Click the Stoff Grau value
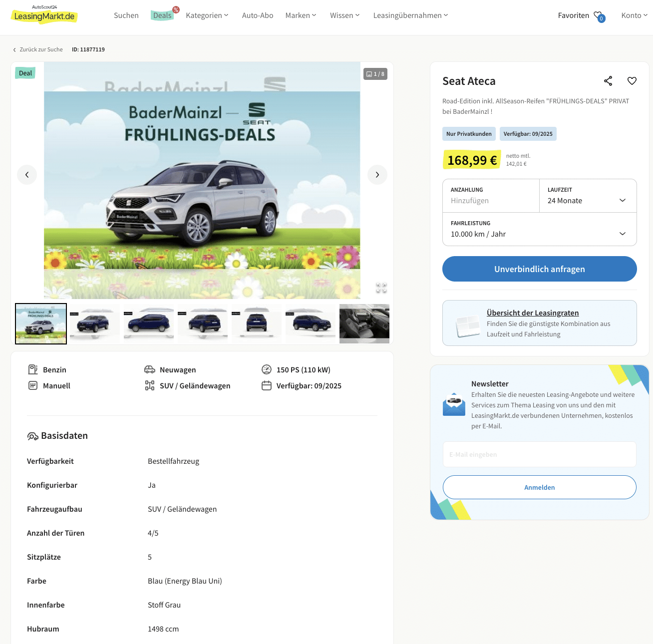This screenshot has width=653, height=644. click(164, 605)
